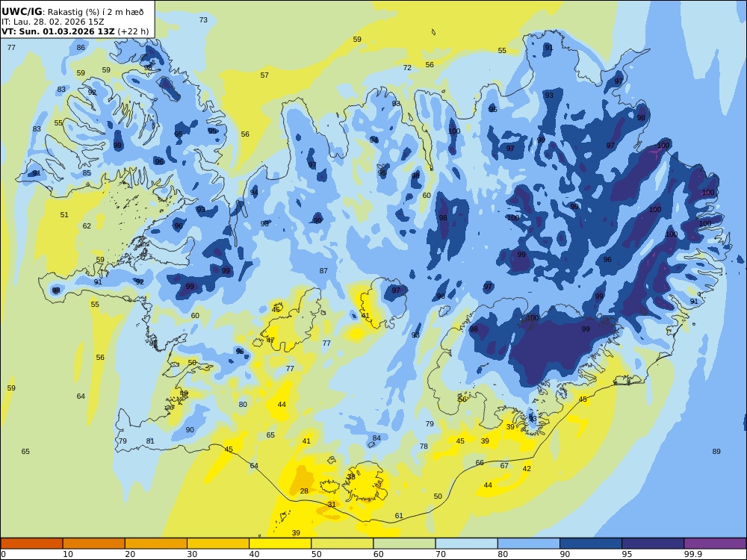Click the 90–95 dark blue legend swatch
The image size is (747, 560).
tap(591, 544)
